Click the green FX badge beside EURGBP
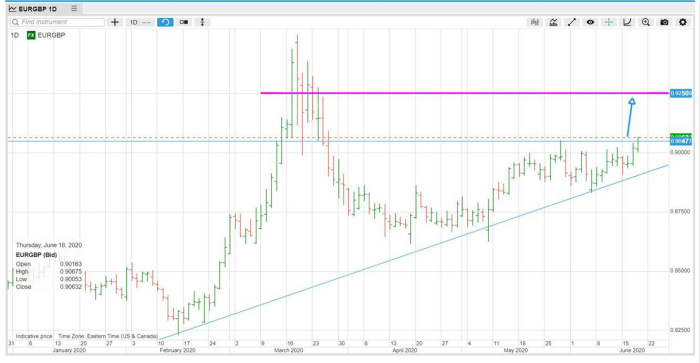This screenshot has width=700, height=363. click(31, 35)
